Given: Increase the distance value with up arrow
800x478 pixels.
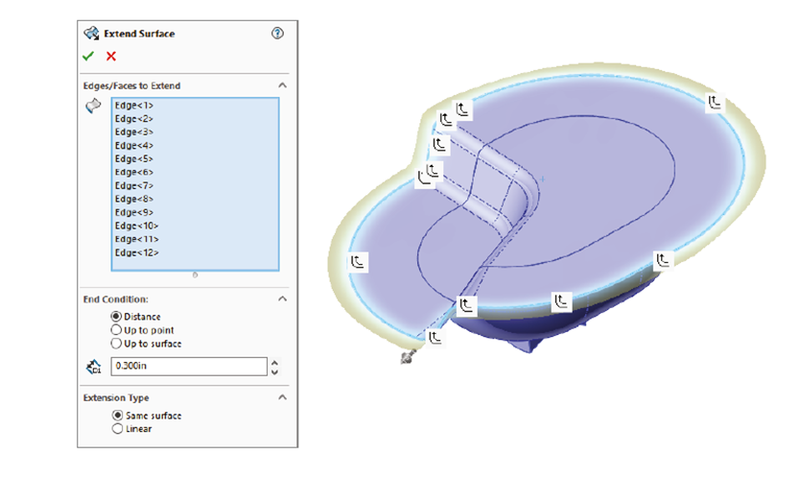Looking at the screenshot, I should point(275,363).
